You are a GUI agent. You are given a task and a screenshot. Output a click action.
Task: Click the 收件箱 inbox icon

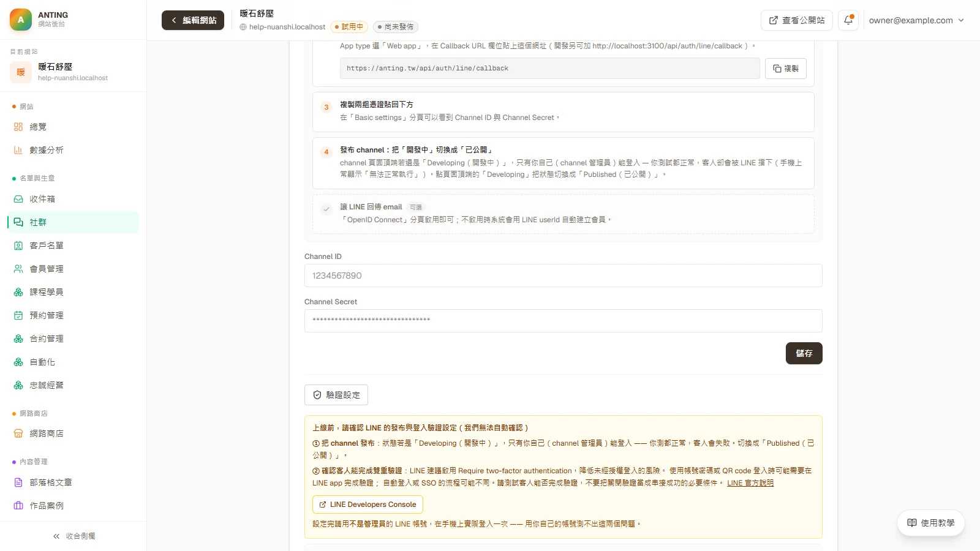[18, 199]
